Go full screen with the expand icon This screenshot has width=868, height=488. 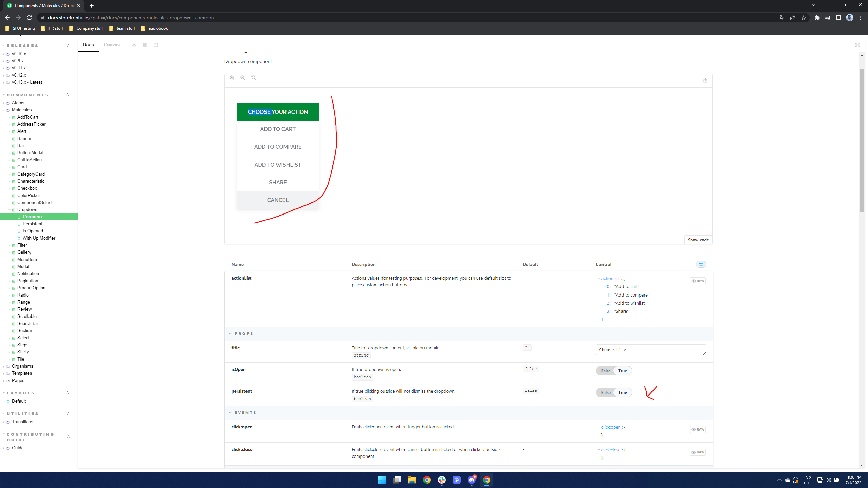click(857, 45)
